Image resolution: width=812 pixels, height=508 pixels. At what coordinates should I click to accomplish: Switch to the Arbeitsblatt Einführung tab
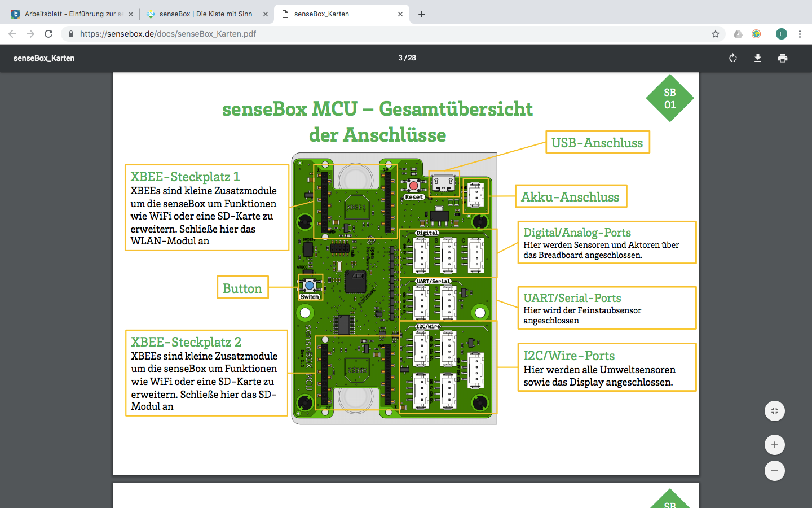(72, 14)
